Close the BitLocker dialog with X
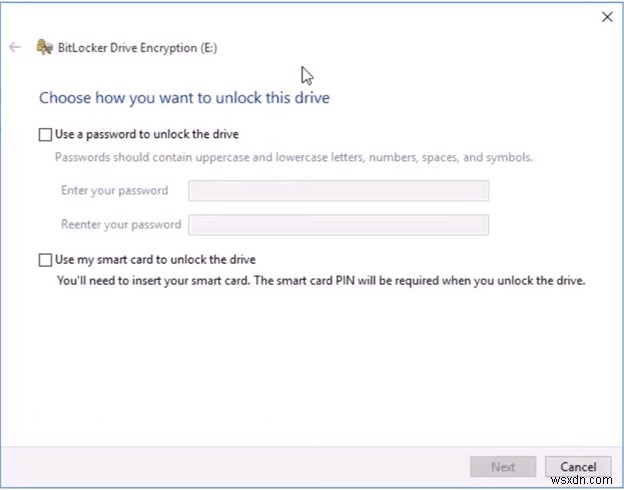624x490 pixels. (x=606, y=16)
